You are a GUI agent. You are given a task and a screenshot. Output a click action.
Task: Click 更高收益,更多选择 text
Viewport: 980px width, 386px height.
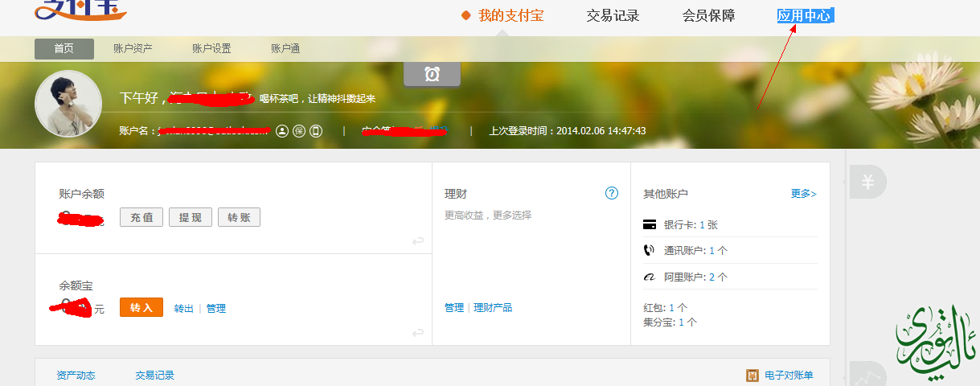pyautogui.click(x=488, y=215)
